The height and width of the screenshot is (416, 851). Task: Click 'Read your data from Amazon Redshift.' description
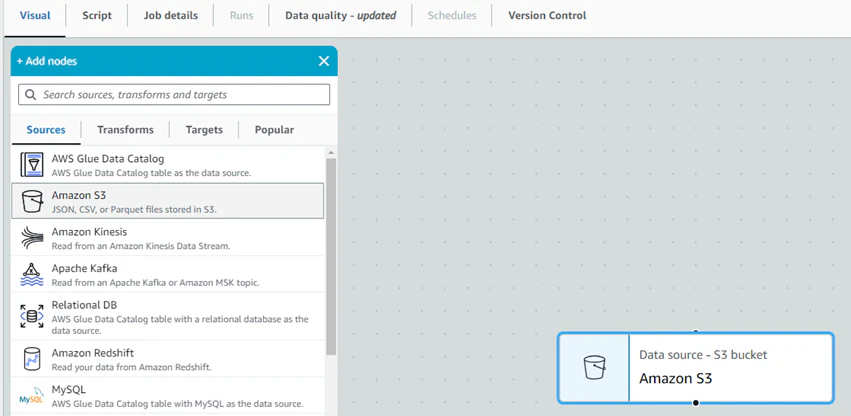[131, 367]
